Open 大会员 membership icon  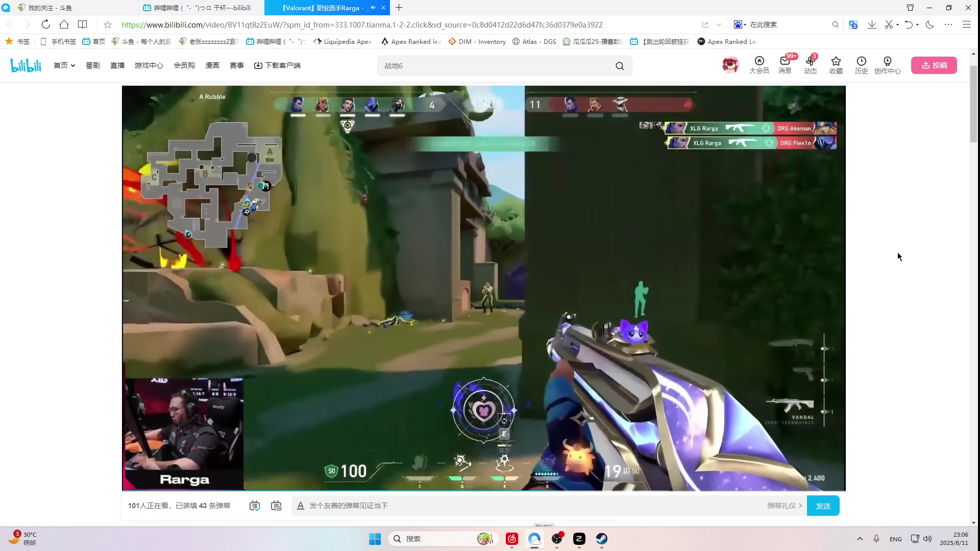point(759,65)
